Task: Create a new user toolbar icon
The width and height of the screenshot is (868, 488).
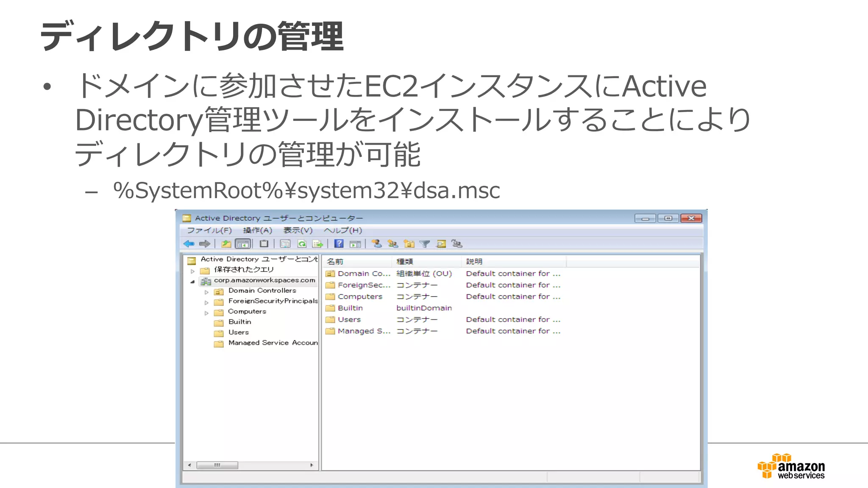Action: tap(376, 244)
